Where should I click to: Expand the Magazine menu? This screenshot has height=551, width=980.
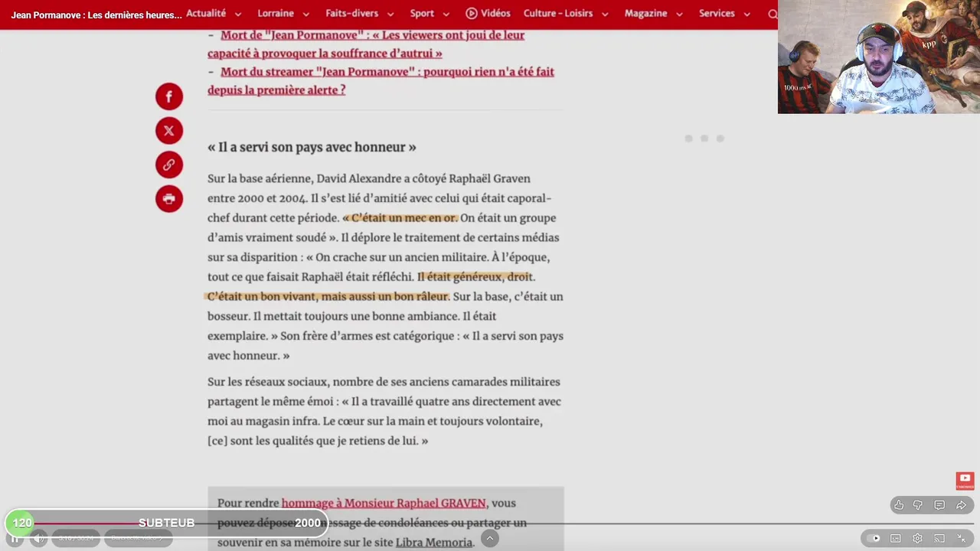[x=654, y=14]
